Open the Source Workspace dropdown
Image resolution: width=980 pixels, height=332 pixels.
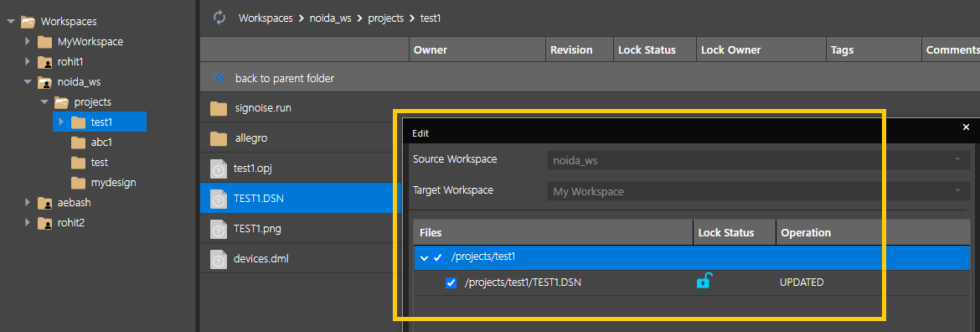tap(757, 160)
